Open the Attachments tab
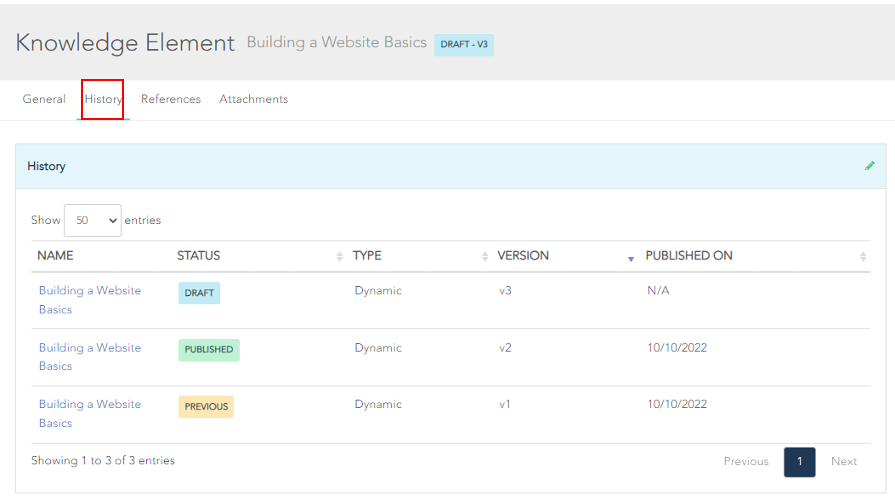Viewport: 895px width, 502px height. point(253,99)
